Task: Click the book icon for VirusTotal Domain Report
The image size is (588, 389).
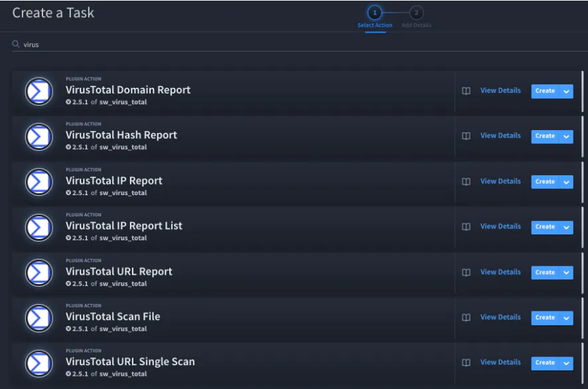Action: point(466,91)
